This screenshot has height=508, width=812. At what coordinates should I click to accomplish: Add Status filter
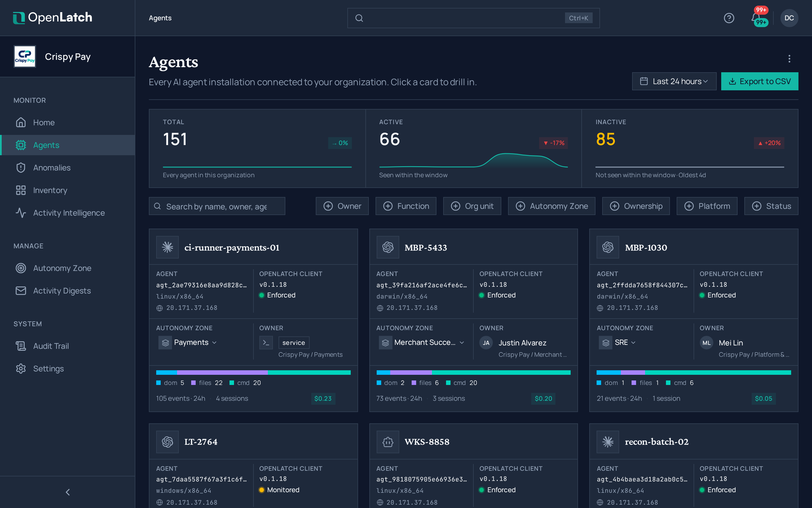pos(771,206)
